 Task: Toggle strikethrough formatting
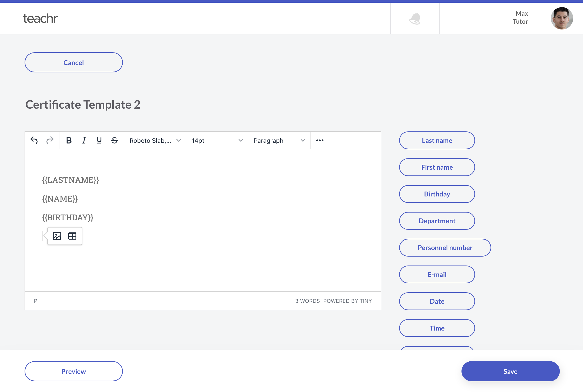click(x=114, y=140)
